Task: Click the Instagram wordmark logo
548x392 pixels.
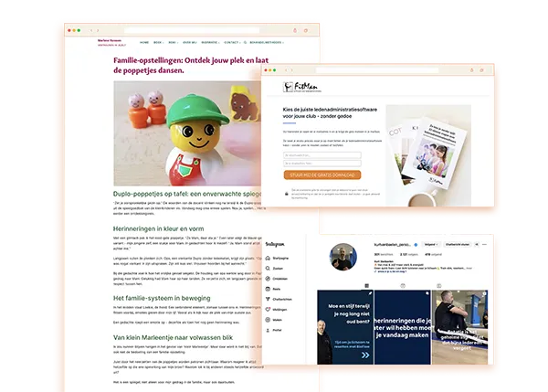Action: (275, 244)
